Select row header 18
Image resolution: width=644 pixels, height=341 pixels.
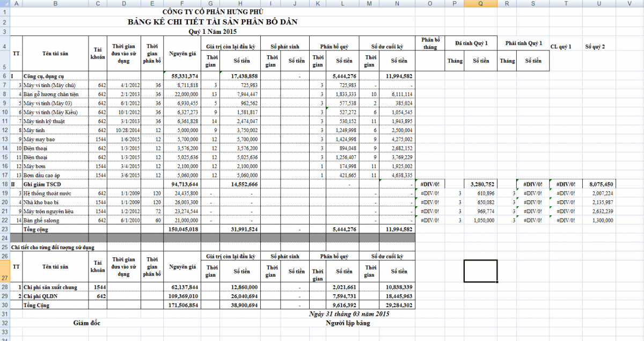click(x=4, y=184)
